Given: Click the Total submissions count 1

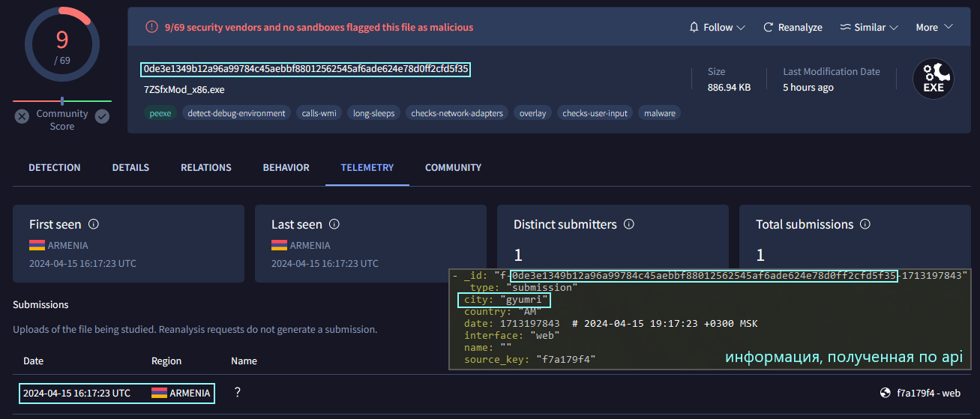Looking at the screenshot, I should (760, 255).
